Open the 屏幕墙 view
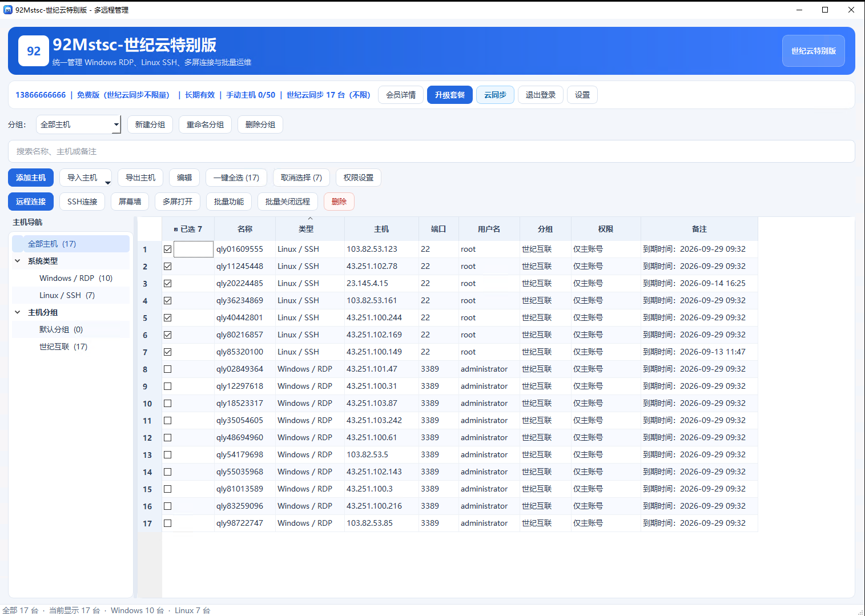 click(x=130, y=202)
